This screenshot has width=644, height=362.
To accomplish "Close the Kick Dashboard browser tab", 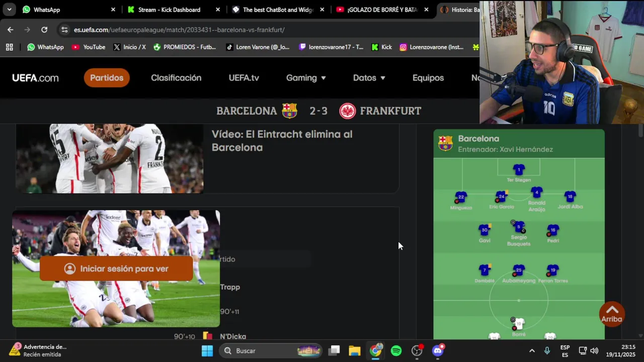I will pos(218,10).
